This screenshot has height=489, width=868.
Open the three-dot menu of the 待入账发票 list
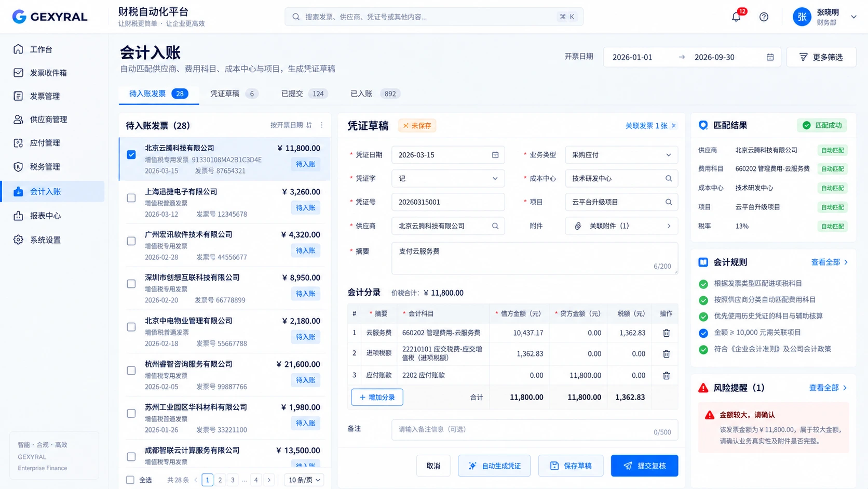pos(322,125)
